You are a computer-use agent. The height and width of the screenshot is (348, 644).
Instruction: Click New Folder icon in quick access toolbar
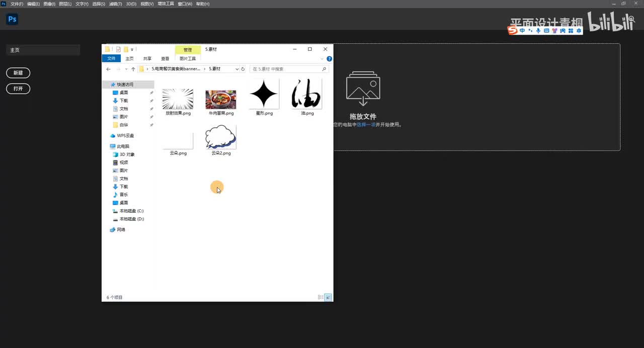point(126,49)
